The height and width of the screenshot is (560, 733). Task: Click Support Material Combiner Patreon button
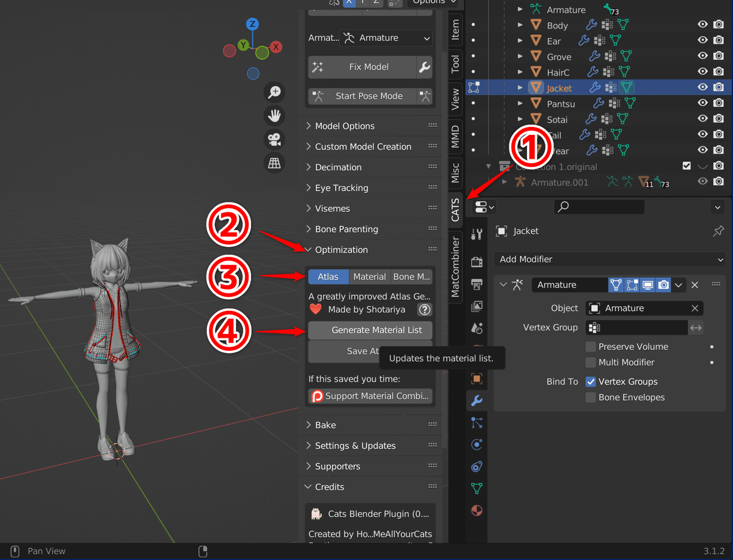pos(370,396)
